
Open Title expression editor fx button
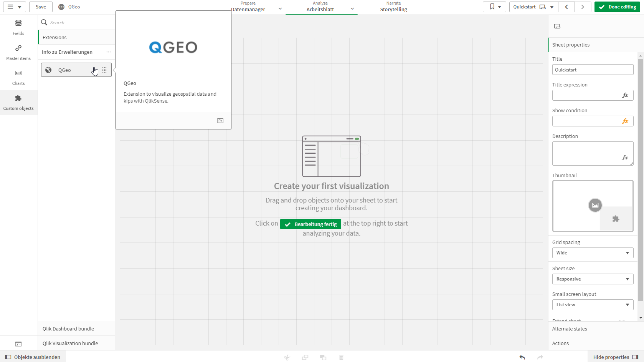625,95
